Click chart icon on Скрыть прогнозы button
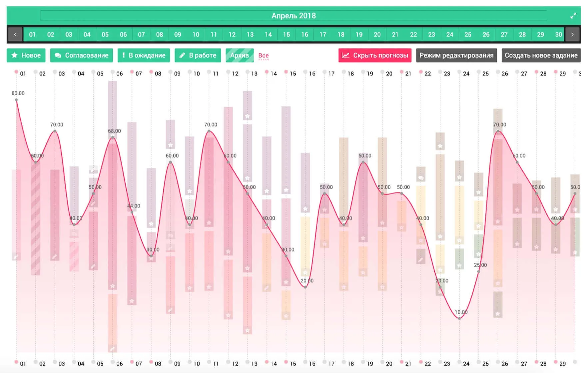This screenshot has width=588, height=373. point(345,55)
